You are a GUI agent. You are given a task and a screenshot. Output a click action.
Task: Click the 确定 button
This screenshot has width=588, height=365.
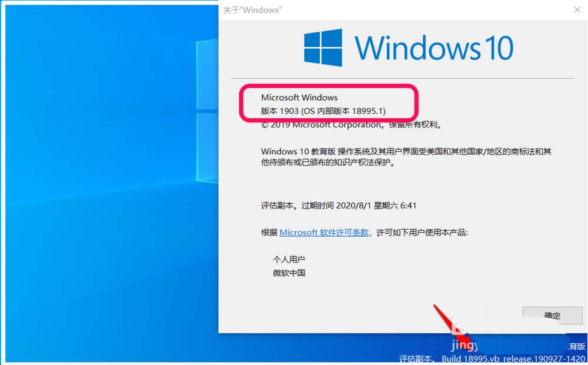click(x=552, y=315)
